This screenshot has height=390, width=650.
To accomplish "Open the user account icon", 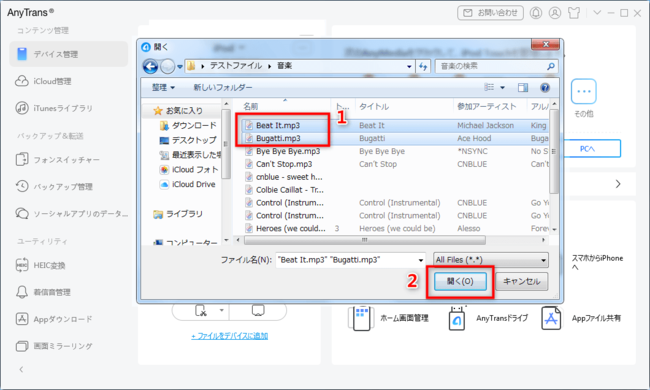I will point(555,13).
